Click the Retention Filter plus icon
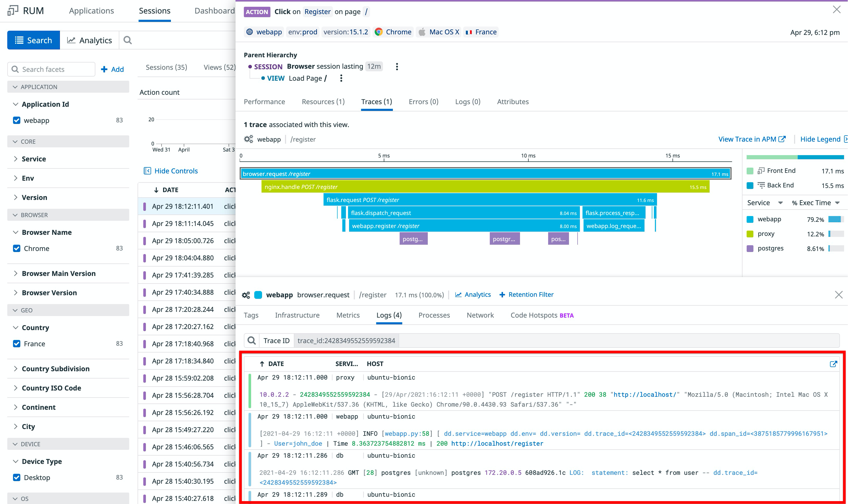This screenshot has width=848, height=504. click(x=502, y=295)
